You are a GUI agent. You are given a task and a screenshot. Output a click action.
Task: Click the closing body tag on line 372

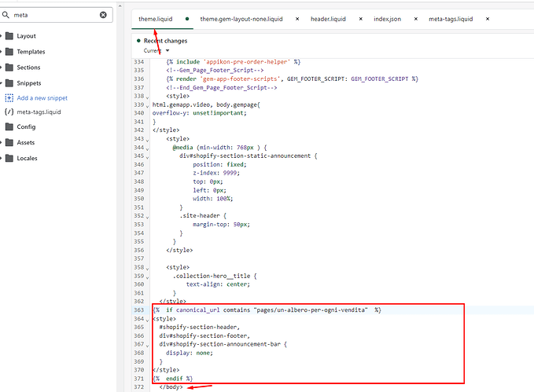[171, 387]
